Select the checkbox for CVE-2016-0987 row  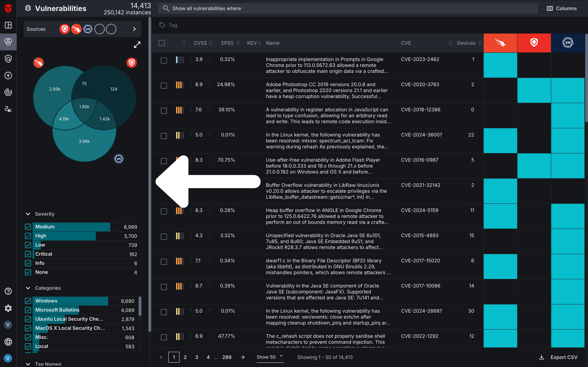(x=164, y=161)
